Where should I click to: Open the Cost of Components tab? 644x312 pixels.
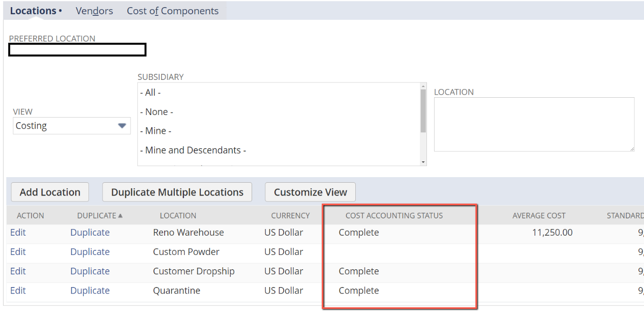click(172, 10)
